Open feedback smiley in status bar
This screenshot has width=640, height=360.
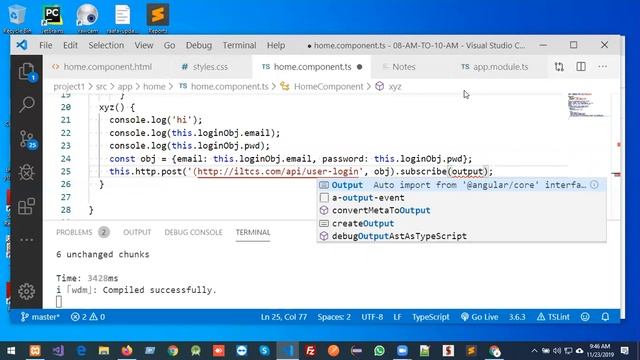[x=585, y=317]
